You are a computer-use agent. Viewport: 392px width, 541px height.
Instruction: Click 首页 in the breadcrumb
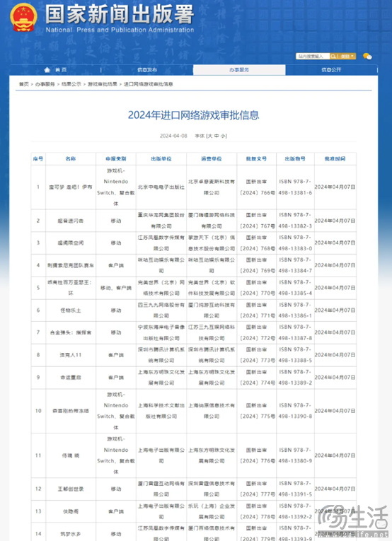click(24, 84)
